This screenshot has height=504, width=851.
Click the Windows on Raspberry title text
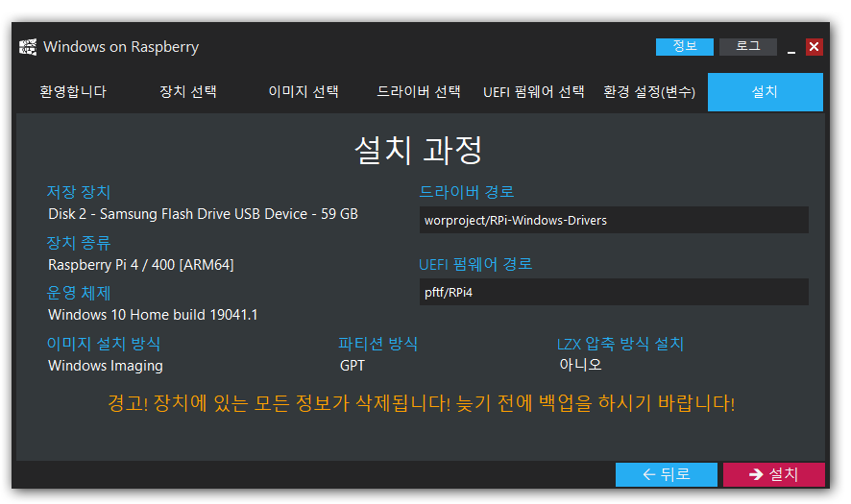121,47
